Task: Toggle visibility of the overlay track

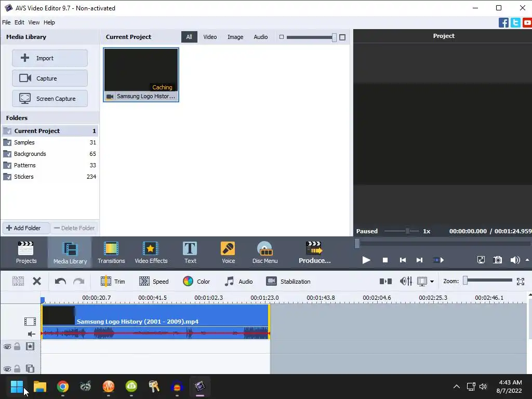Action: (7, 369)
